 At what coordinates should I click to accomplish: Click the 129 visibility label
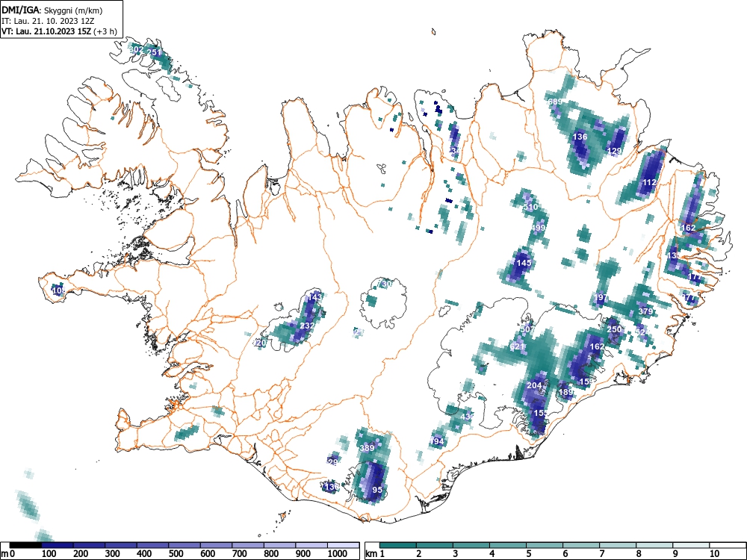point(615,151)
